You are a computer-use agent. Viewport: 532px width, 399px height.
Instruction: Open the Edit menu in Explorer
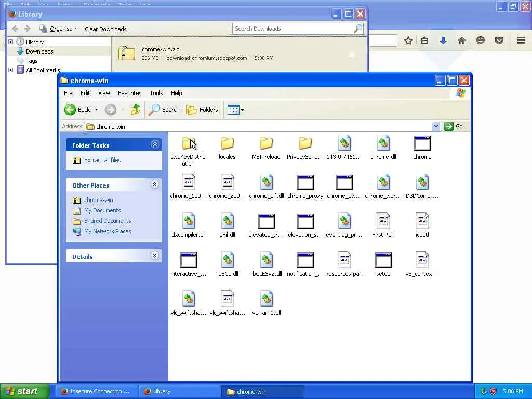point(85,93)
